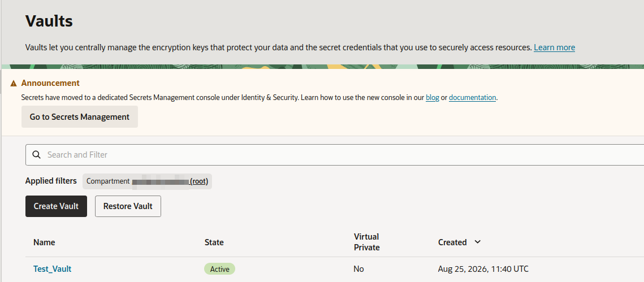Open the Test_Vault vault entry
The image size is (644, 282).
52,269
